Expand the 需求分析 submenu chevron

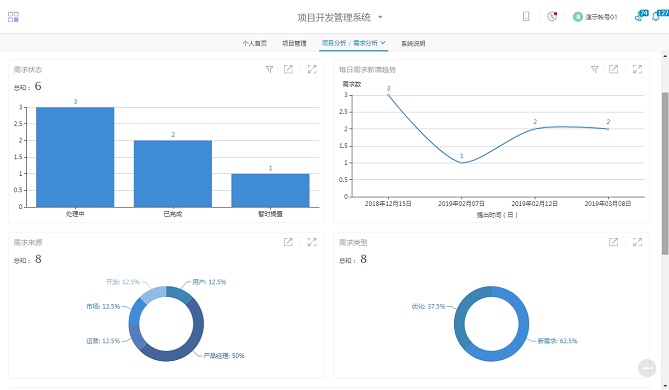click(383, 43)
